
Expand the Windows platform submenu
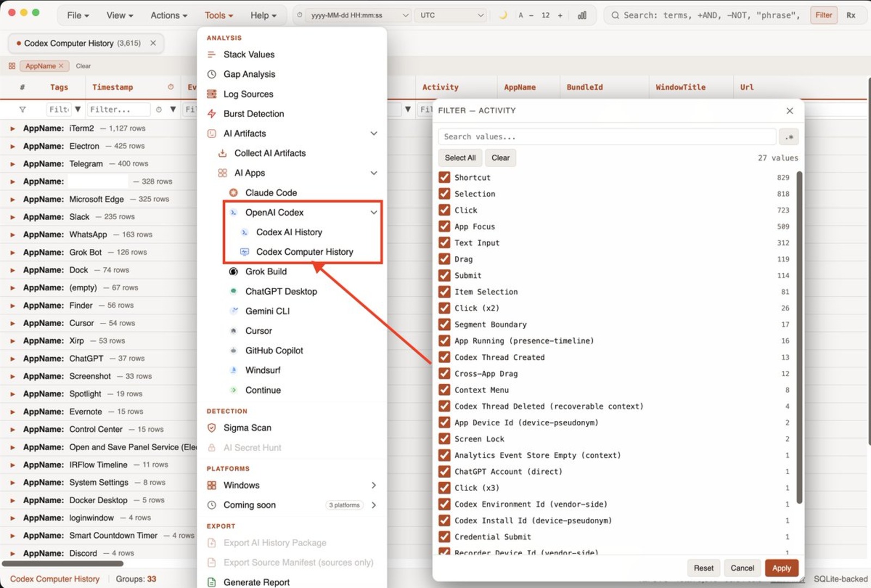[373, 485]
